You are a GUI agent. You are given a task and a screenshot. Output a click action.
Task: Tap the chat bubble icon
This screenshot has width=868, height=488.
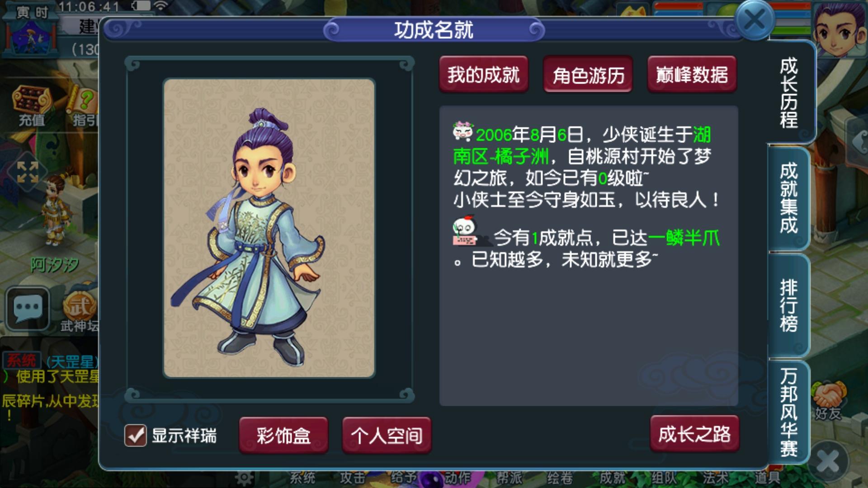pyautogui.click(x=27, y=309)
